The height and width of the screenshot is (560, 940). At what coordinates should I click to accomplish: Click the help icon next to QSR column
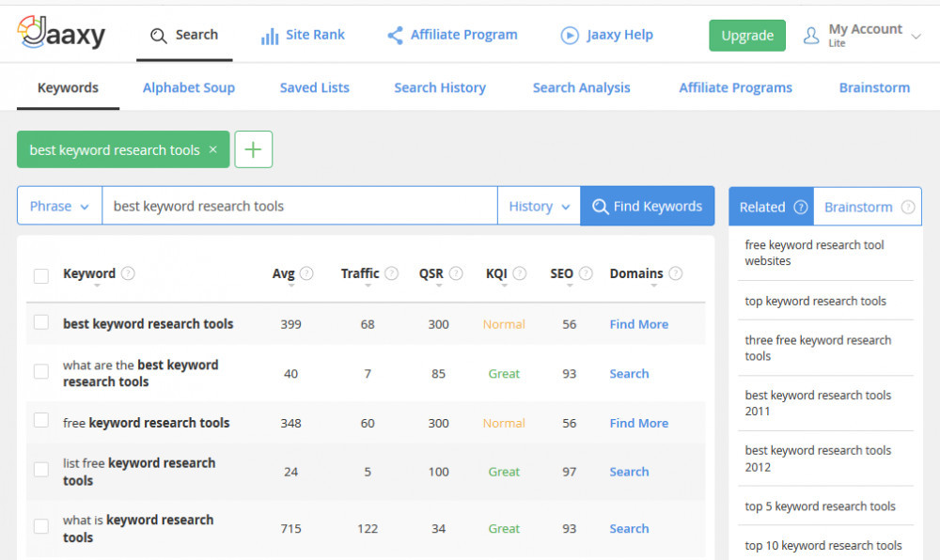click(x=456, y=273)
